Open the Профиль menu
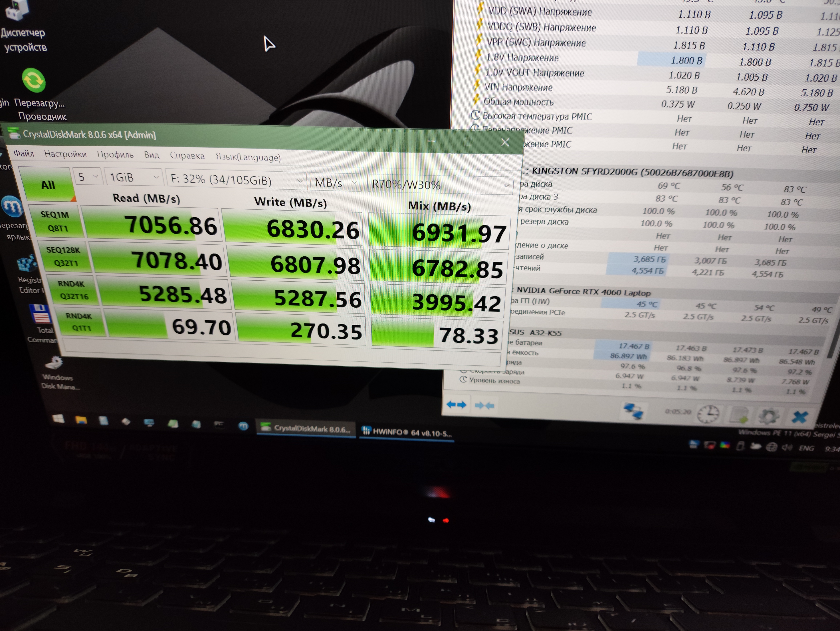The height and width of the screenshot is (631, 840). (x=115, y=155)
